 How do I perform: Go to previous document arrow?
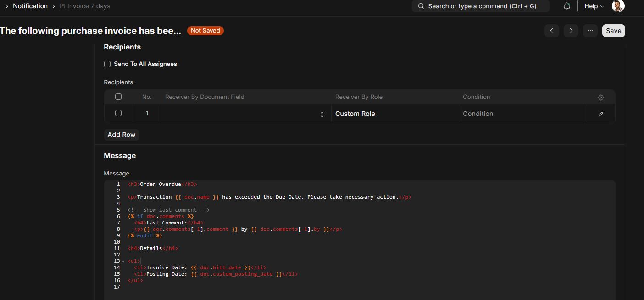click(552, 31)
